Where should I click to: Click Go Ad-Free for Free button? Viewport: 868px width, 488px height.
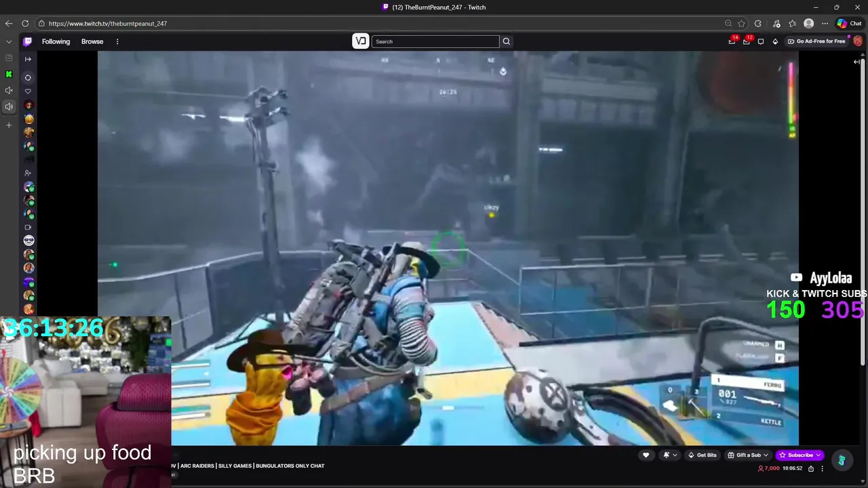tap(816, 41)
